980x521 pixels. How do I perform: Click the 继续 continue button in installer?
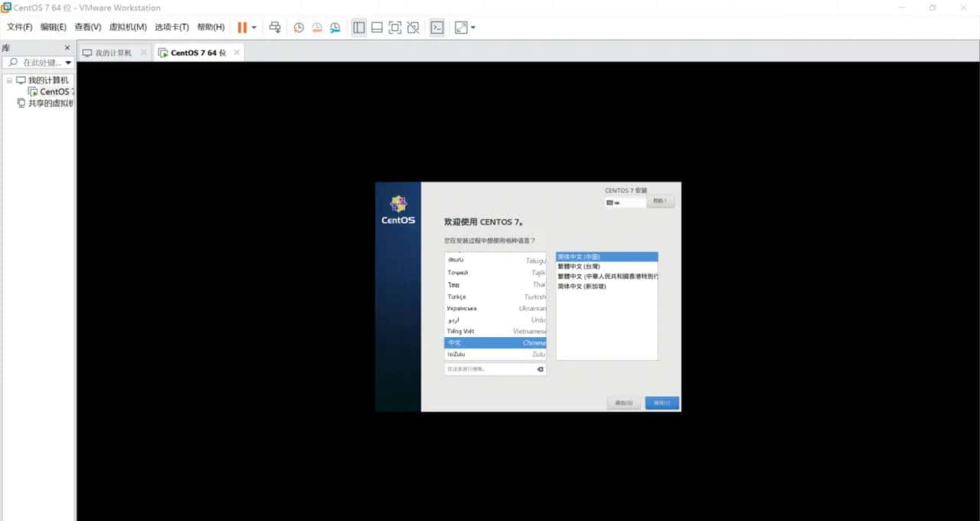tap(661, 402)
